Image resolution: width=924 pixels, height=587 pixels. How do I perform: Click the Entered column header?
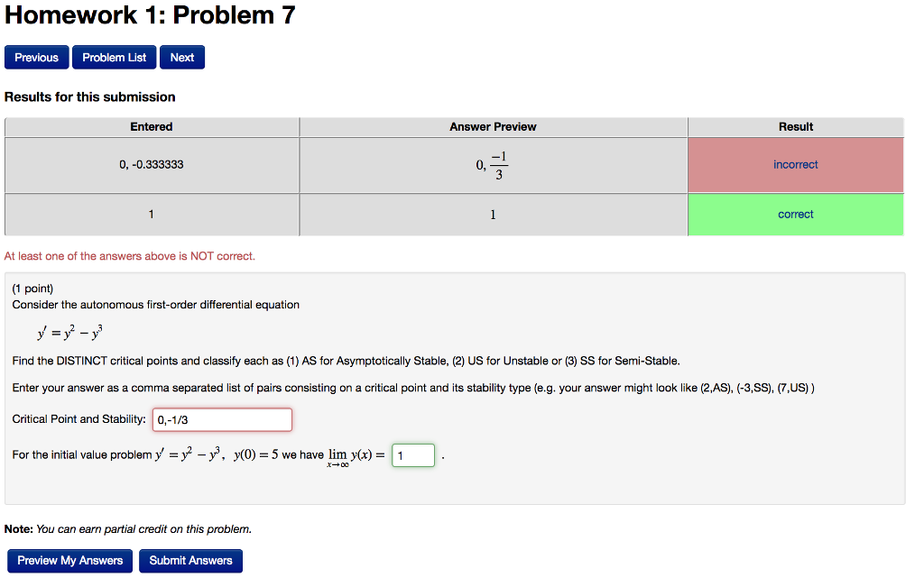[151, 126]
